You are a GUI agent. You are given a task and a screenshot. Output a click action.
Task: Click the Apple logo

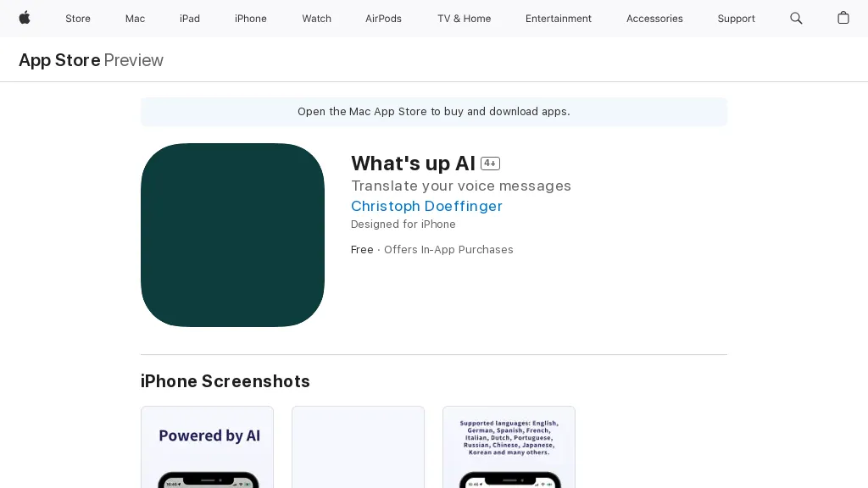(x=25, y=18)
